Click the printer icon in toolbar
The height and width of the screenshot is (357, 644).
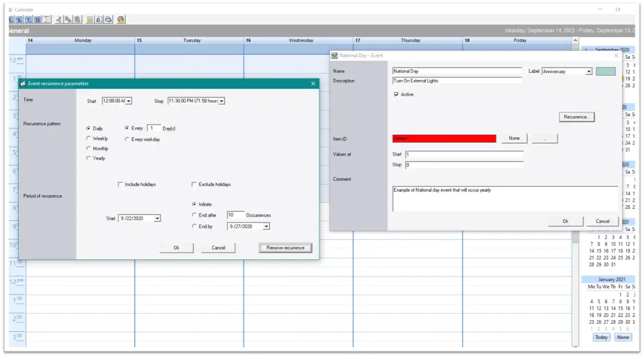click(x=108, y=20)
